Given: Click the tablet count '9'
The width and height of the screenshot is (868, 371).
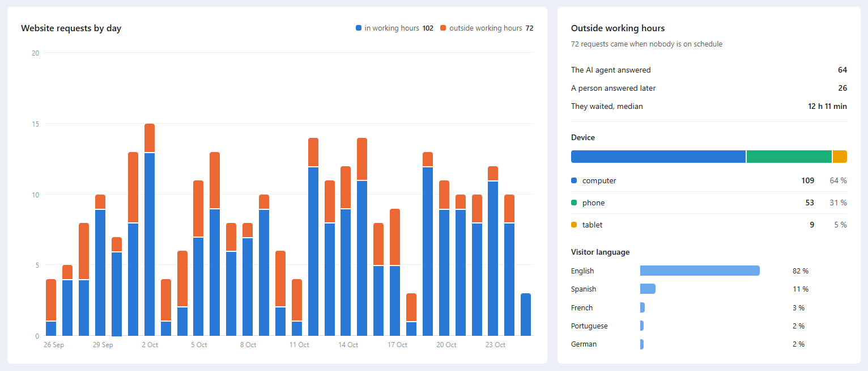Looking at the screenshot, I should [x=812, y=225].
